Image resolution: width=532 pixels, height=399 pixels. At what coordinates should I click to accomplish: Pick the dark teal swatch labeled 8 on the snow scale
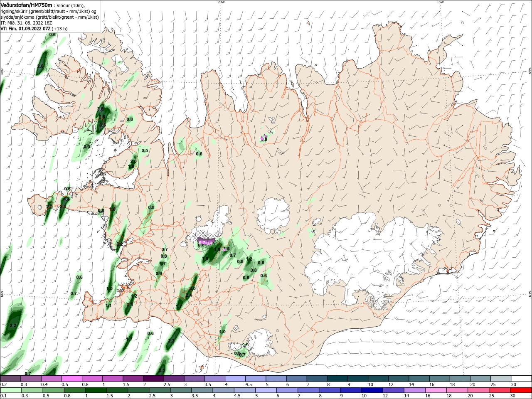click(337, 379)
